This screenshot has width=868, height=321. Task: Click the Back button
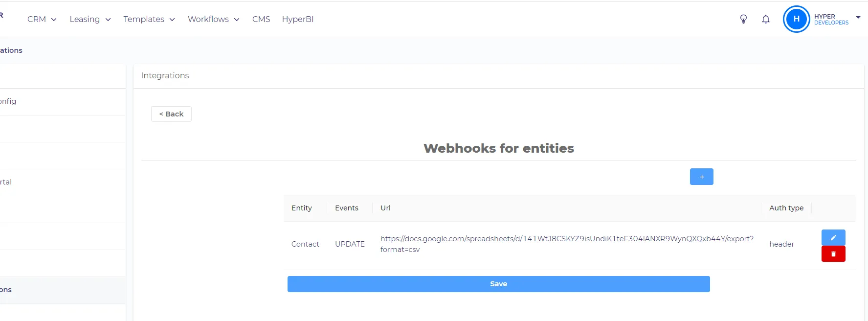click(x=171, y=114)
